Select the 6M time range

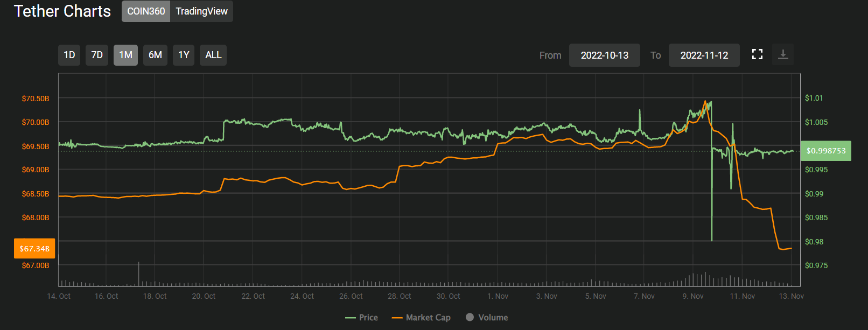[x=155, y=55]
